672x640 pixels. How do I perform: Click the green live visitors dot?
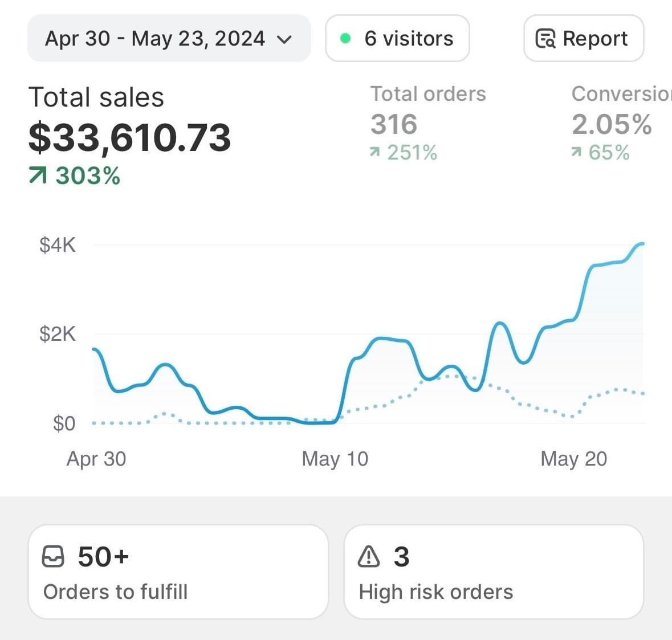click(x=345, y=39)
